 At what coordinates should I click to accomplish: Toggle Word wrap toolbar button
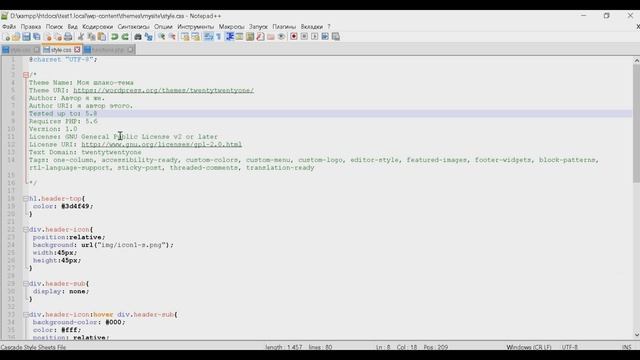(x=208, y=37)
